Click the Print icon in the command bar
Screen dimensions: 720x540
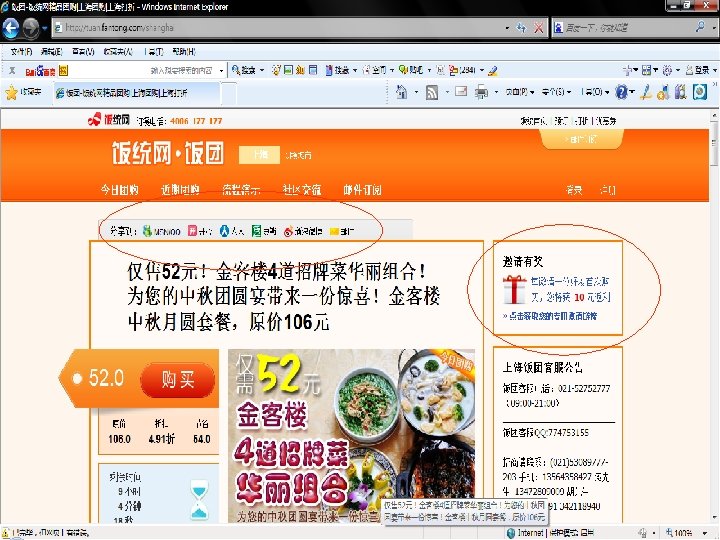point(481,93)
